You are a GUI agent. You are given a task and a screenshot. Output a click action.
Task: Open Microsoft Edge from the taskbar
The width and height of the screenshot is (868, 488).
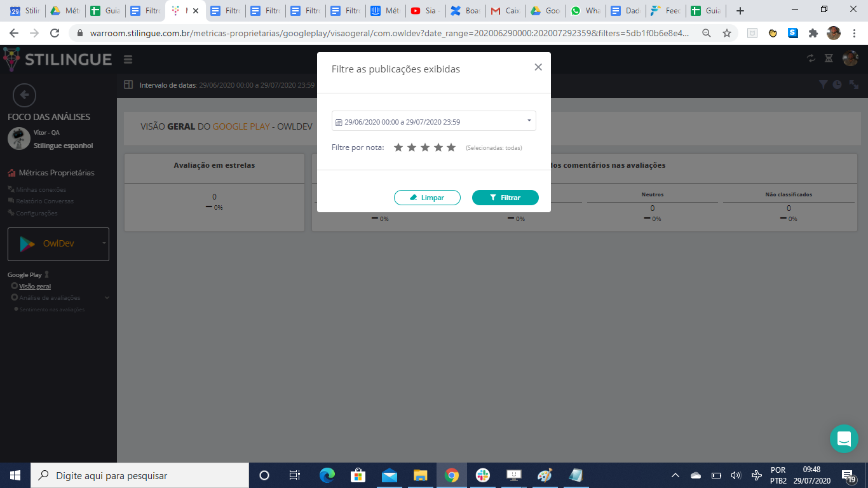coord(327,475)
